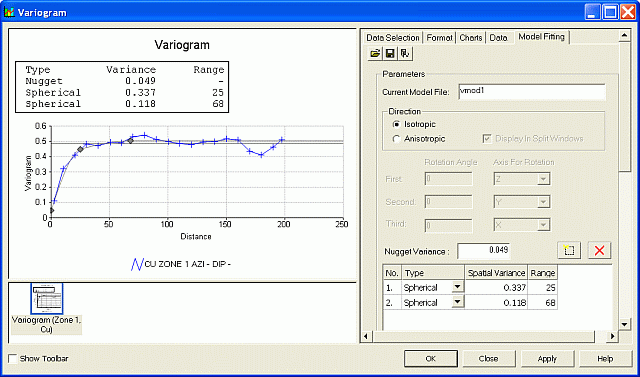Click the Variogram app icon in title bar
Image resolution: width=640 pixels, height=377 pixels.
[x=9, y=12]
